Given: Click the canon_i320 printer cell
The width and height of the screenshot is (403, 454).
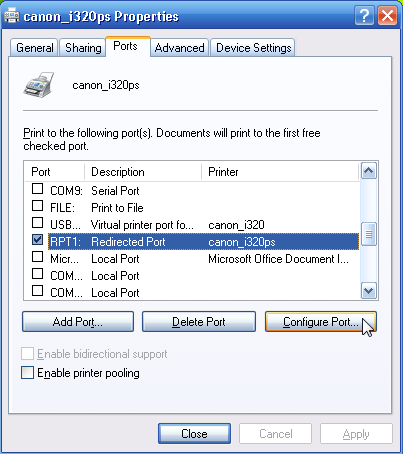Looking at the screenshot, I should coord(236,225).
